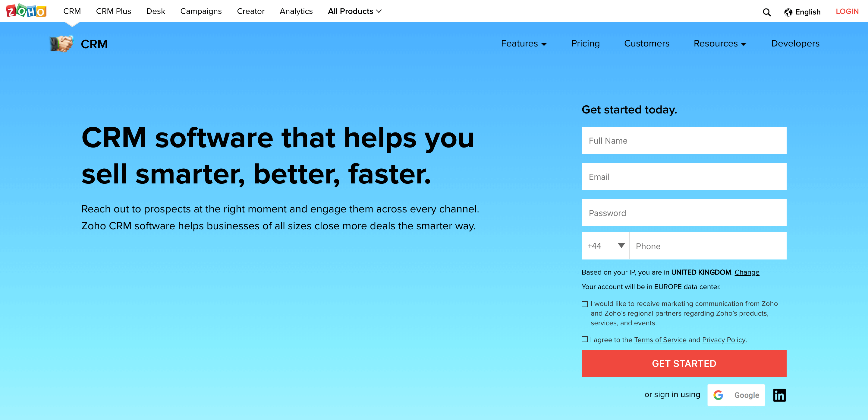
Task: Click the GET STARTED button
Action: point(684,364)
